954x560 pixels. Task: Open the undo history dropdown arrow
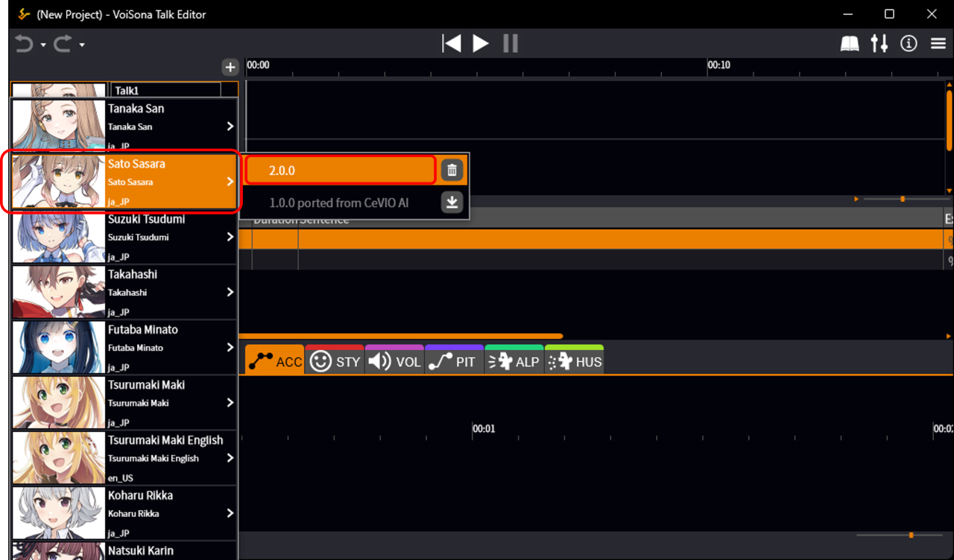click(x=43, y=45)
